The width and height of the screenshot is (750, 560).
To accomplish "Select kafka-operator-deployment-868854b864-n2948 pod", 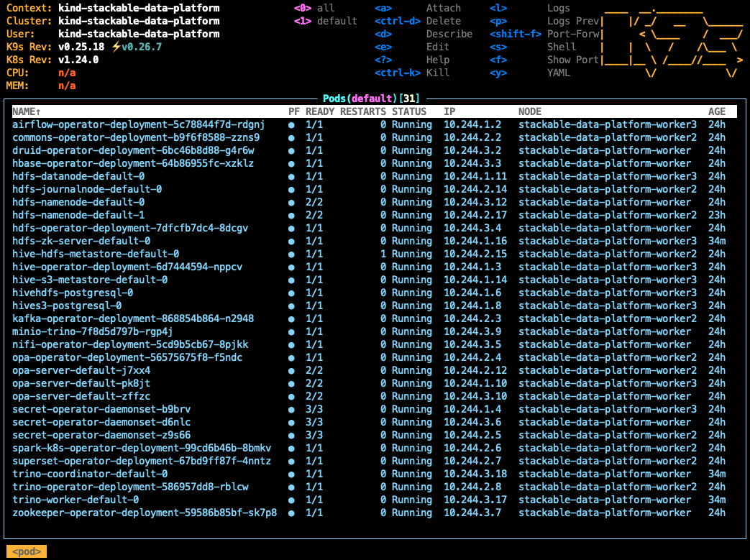I will coord(374,318).
